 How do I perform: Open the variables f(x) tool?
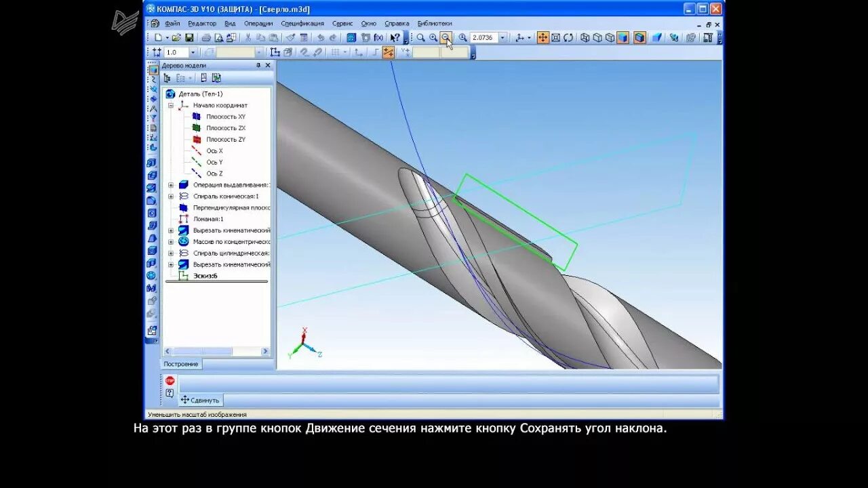tap(378, 38)
